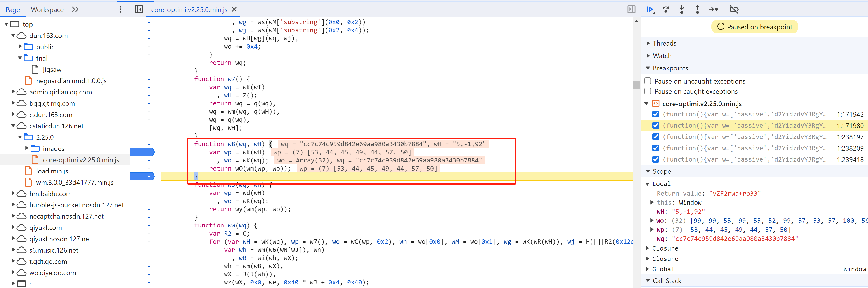Uncheck breakpoint at 1:238197

point(655,137)
